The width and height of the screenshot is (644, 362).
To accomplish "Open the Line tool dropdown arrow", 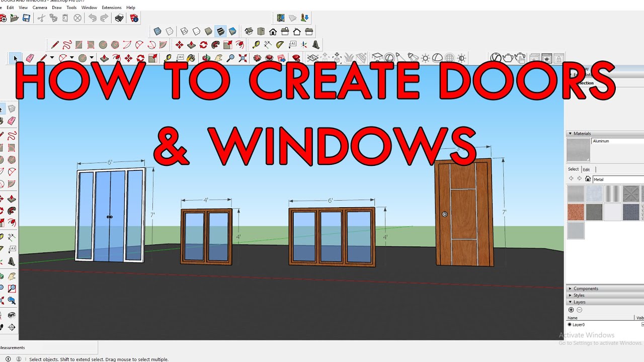I will point(52,58).
